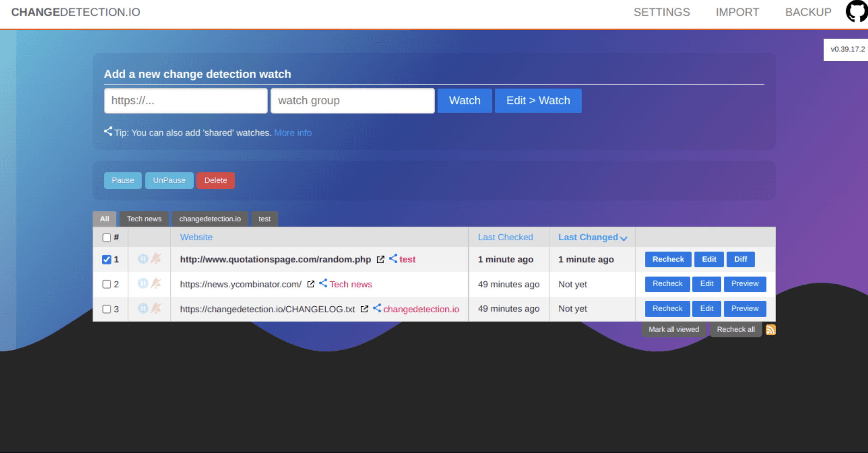The image size is (868, 453).
Task: Open the More info link
Action: 292,133
